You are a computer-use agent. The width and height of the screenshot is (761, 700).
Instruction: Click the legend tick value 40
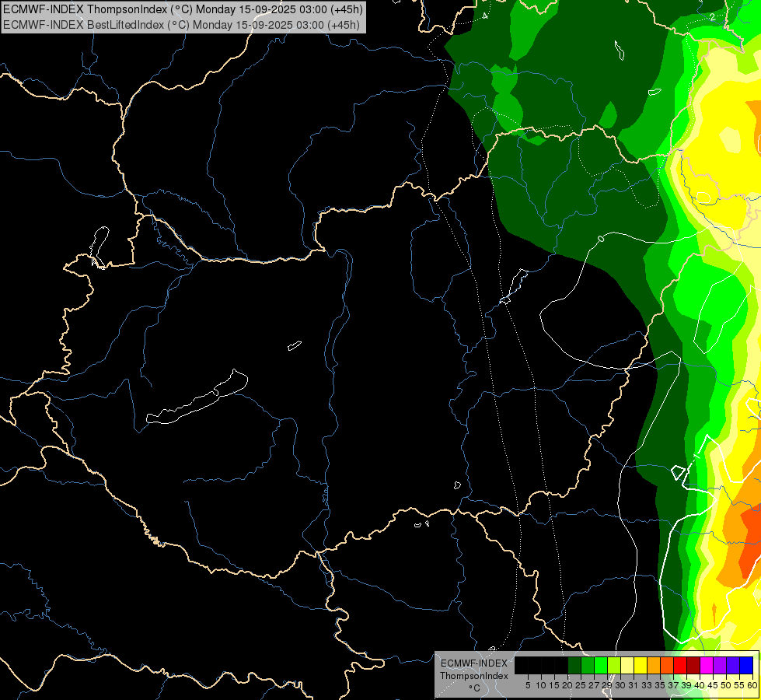click(x=700, y=685)
